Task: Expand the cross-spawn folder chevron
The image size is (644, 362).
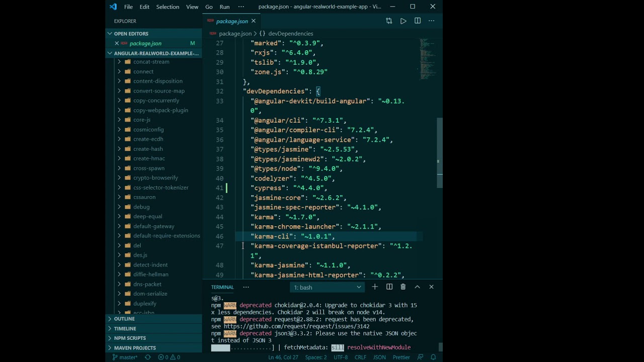Action: pos(119,168)
